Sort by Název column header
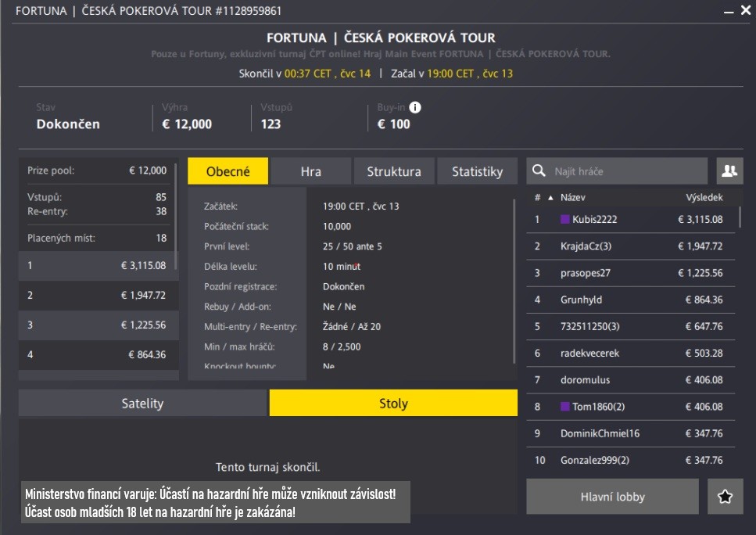 click(573, 197)
